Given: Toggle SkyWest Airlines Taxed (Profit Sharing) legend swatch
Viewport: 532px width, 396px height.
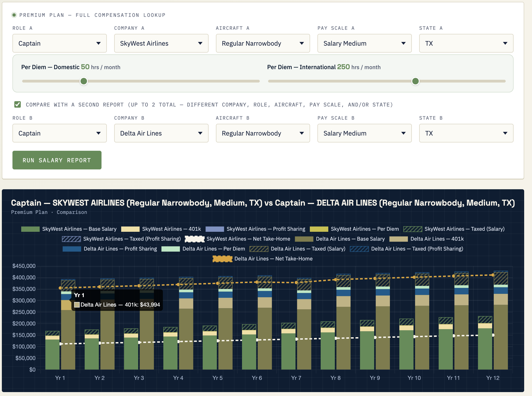Looking at the screenshot, I should (71, 239).
